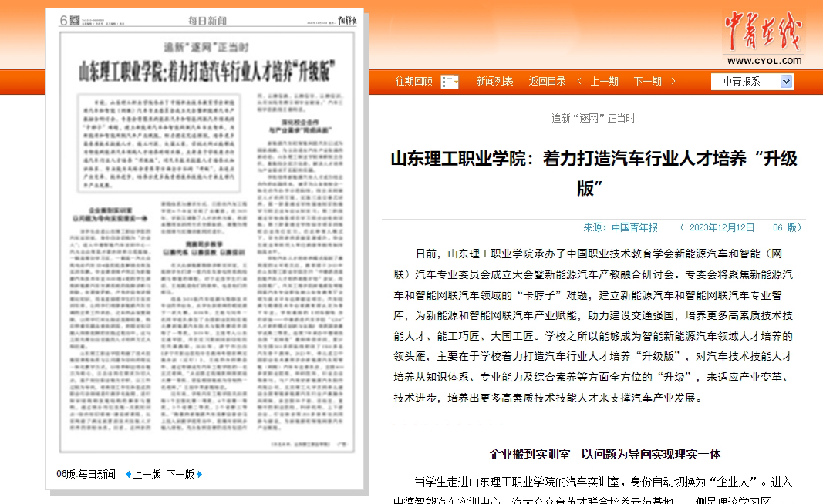Click the 2023年12月12日 date link
Image resolution: width=823 pixels, height=504 pixels.
tap(722, 227)
